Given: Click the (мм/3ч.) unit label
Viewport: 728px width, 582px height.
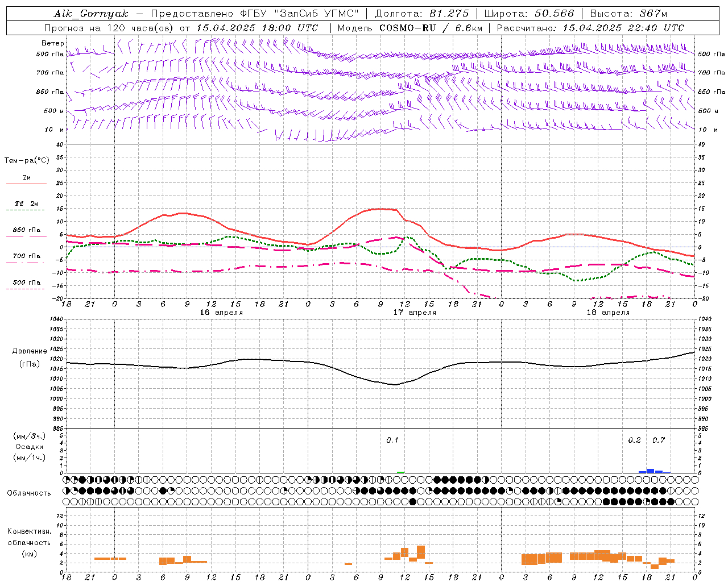Looking at the screenshot, I should (30, 436).
